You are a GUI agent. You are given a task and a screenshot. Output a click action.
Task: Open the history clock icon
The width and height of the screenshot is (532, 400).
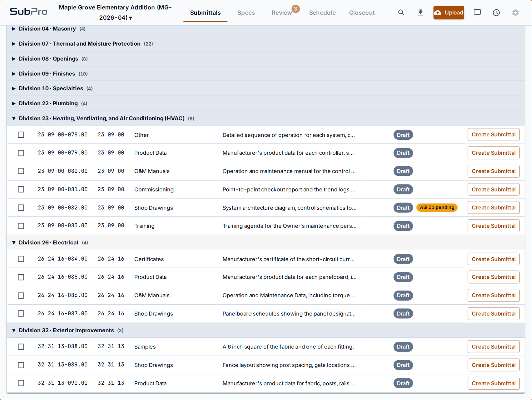click(496, 12)
